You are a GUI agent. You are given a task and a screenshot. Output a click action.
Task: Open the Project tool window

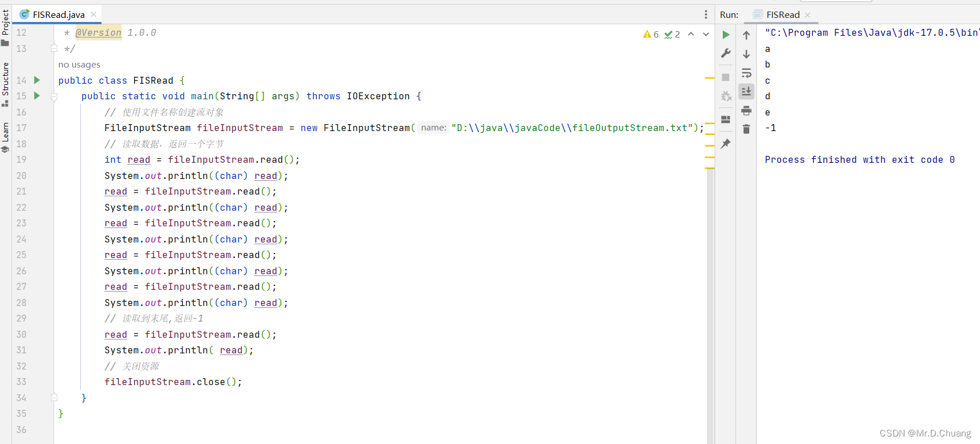(x=5, y=28)
